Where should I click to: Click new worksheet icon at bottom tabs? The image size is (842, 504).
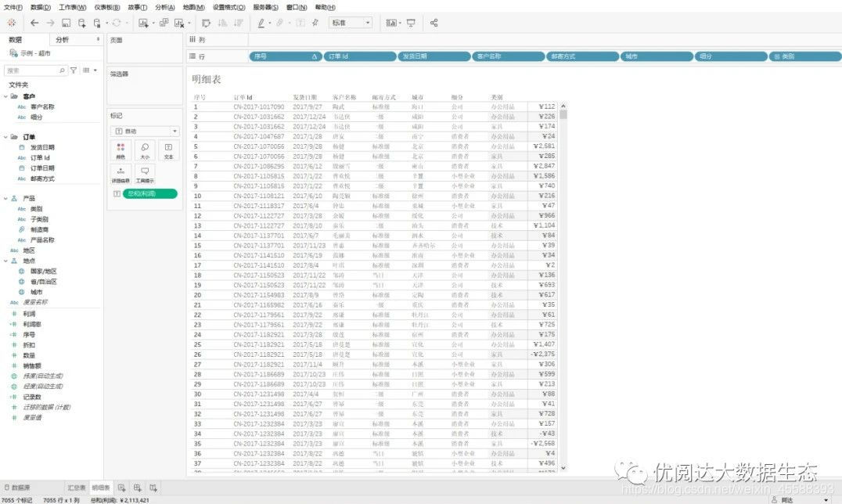(x=122, y=488)
